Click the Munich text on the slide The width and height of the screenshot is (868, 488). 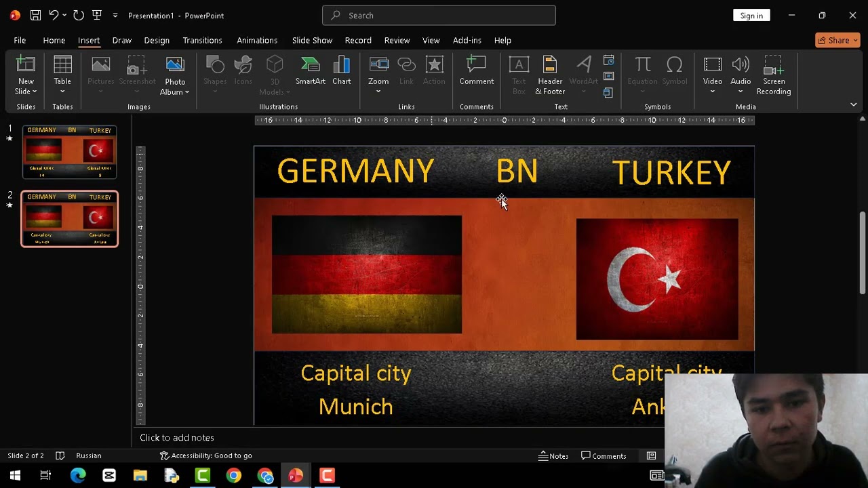(x=356, y=407)
